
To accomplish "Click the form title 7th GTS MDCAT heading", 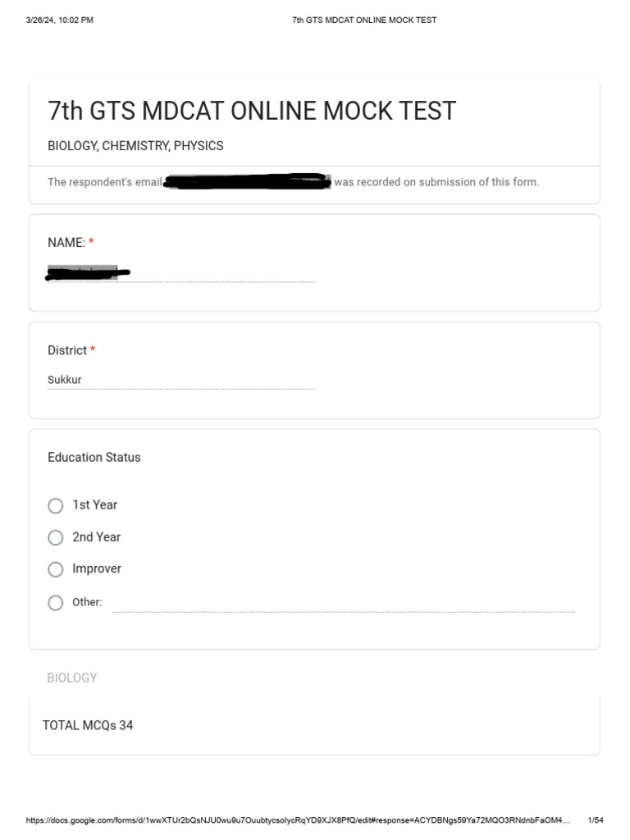I will point(252,111).
